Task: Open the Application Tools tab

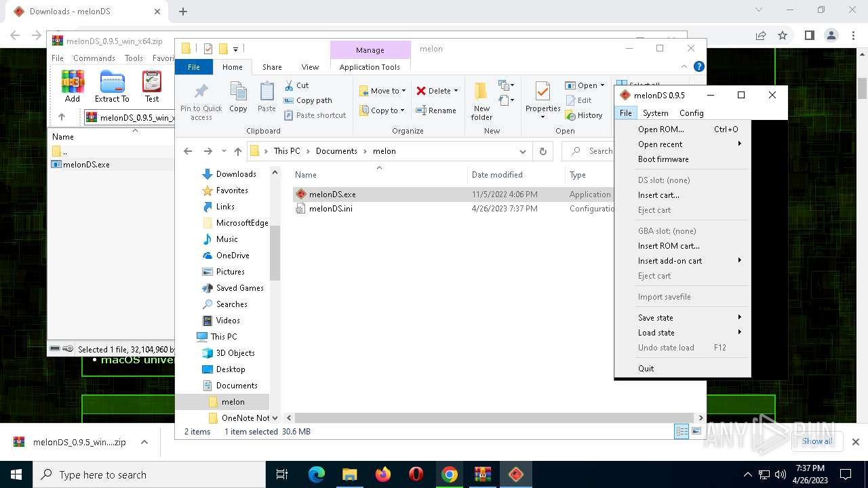Action: [370, 67]
